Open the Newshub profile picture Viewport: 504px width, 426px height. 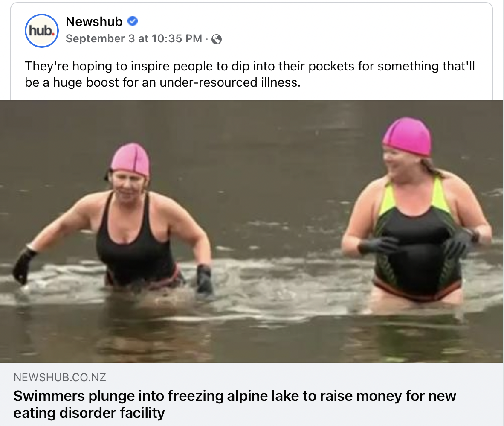click(x=42, y=31)
